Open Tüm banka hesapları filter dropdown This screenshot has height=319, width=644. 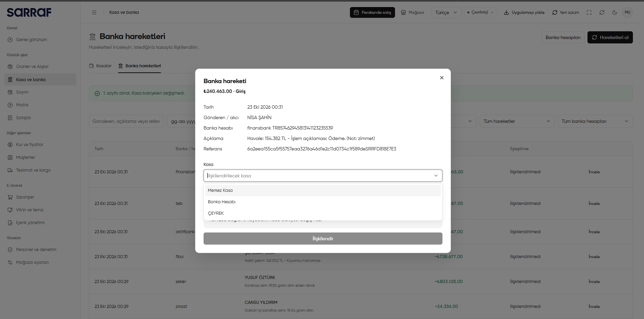[x=595, y=121]
